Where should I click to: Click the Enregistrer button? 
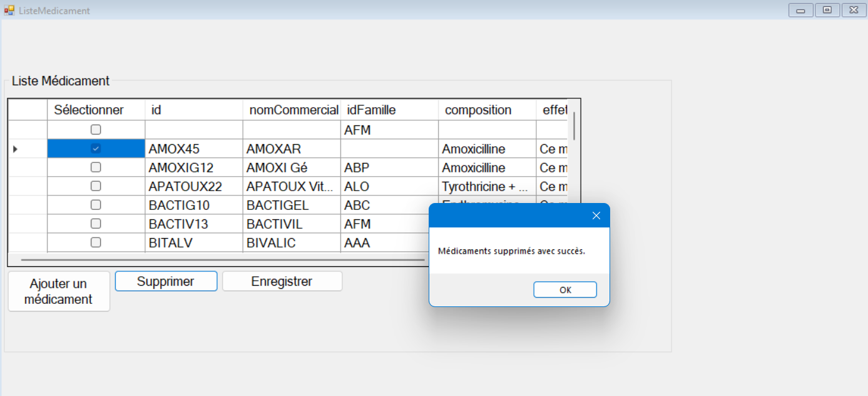click(282, 281)
